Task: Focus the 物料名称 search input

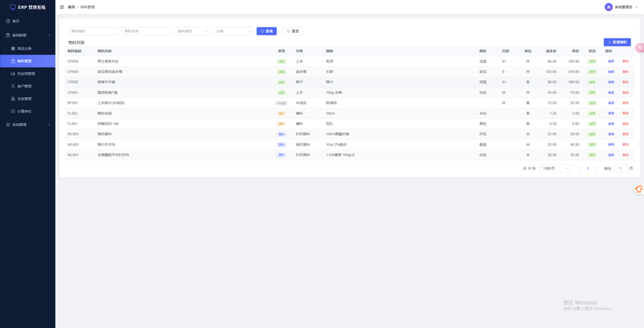Action: tap(147, 31)
